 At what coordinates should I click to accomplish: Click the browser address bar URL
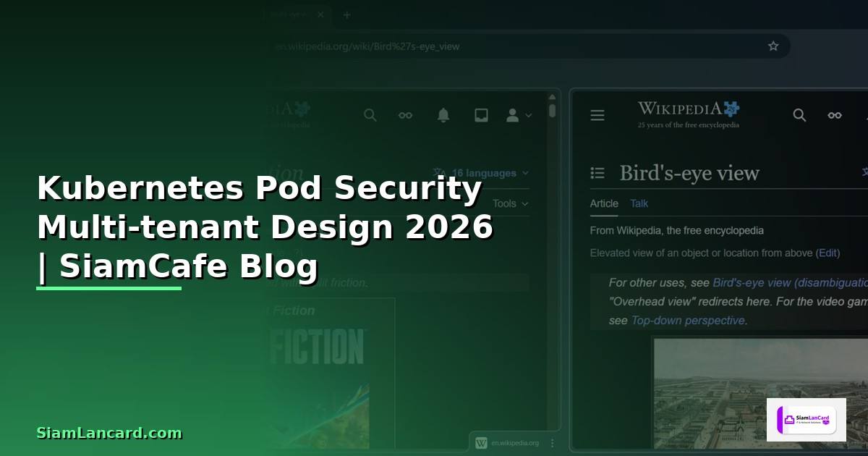pyautogui.click(x=367, y=46)
